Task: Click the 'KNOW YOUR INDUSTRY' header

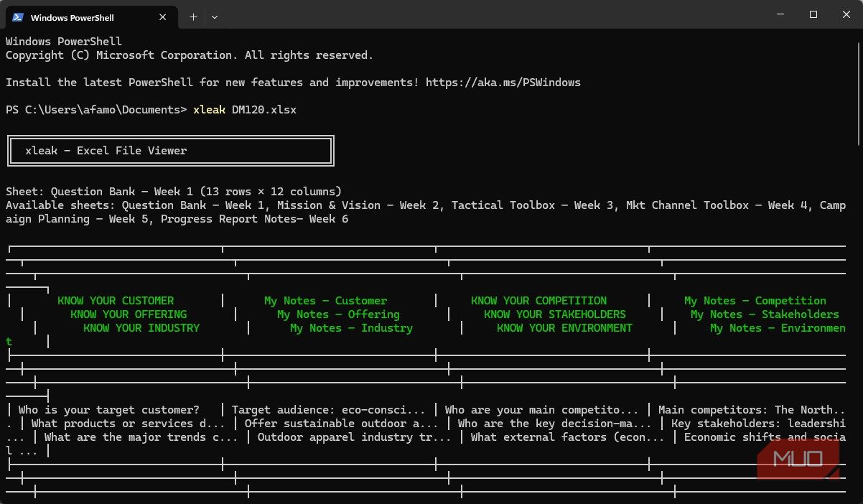Action: [141, 328]
